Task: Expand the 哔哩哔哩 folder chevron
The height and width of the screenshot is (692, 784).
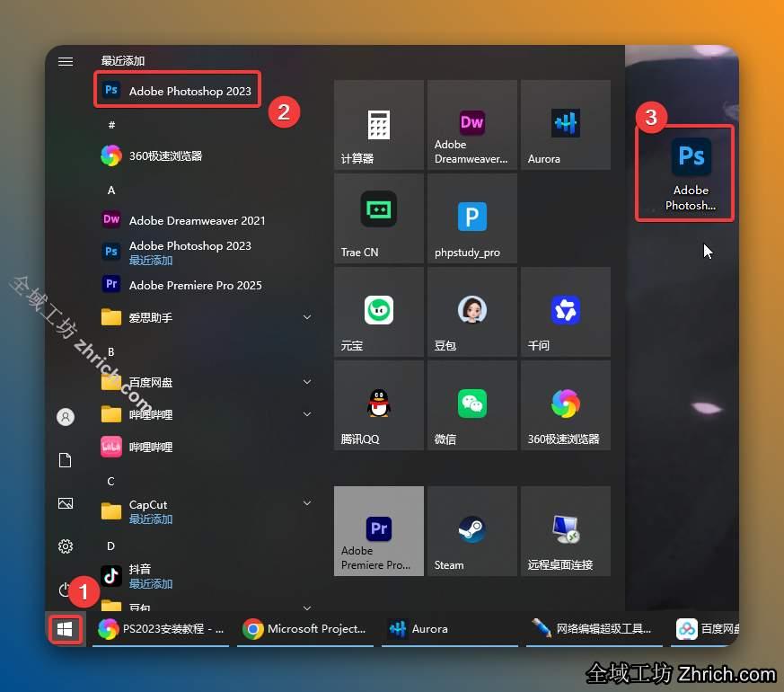Action: [x=307, y=414]
